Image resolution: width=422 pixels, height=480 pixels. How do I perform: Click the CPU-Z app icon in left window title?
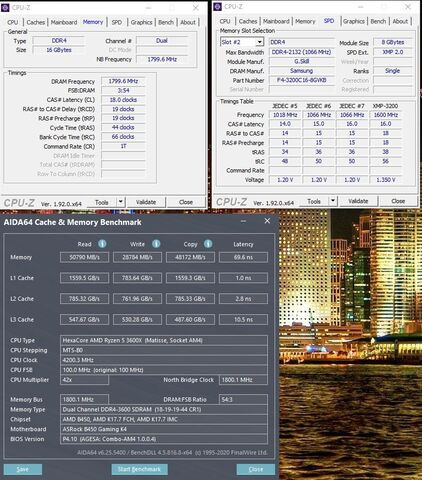coord(5,7)
